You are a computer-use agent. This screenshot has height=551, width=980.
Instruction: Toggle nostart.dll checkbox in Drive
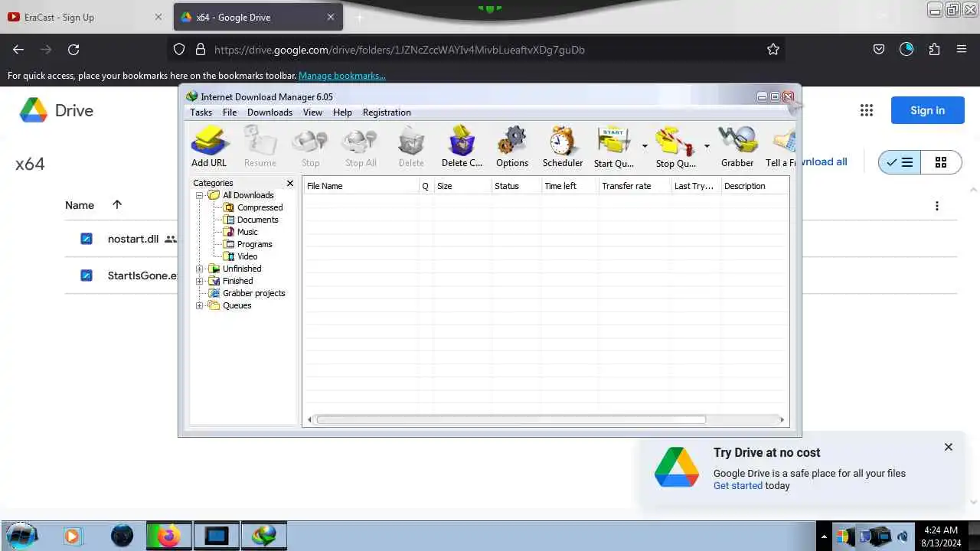(x=87, y=239)
